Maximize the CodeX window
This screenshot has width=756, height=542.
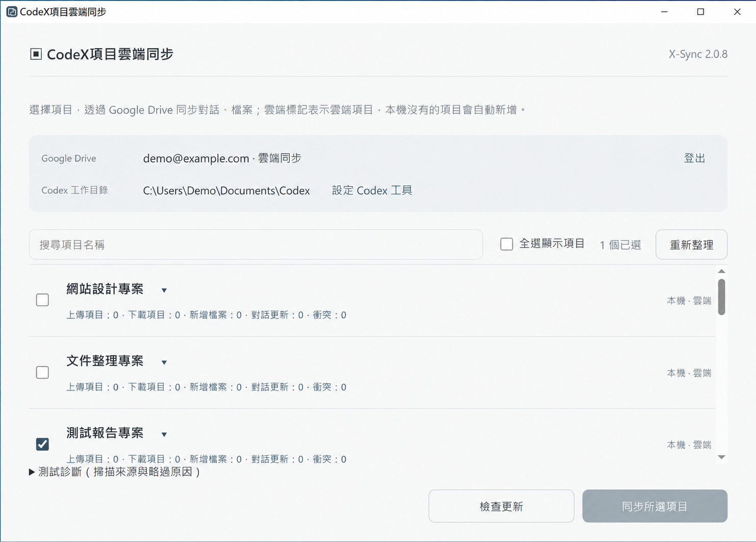click(700, 12)
